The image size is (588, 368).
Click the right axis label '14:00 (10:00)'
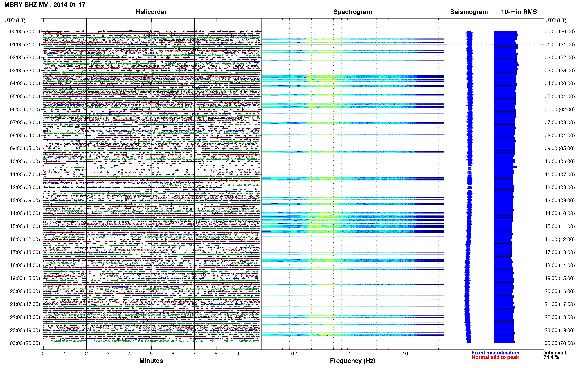click(x=560, y=213)
